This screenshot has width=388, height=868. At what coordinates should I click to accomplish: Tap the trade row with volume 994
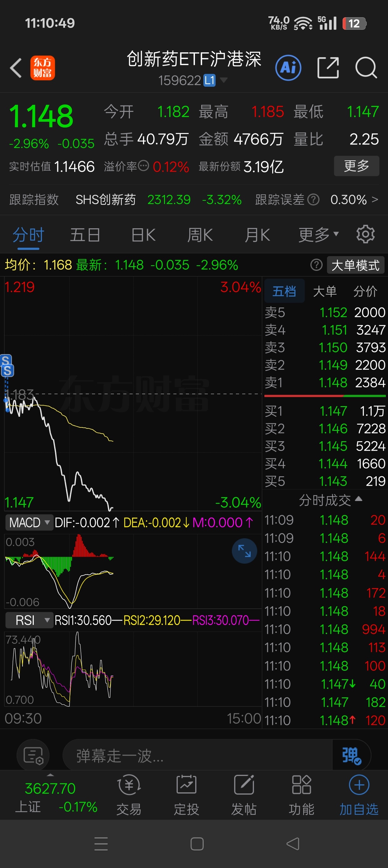[325, 629]
